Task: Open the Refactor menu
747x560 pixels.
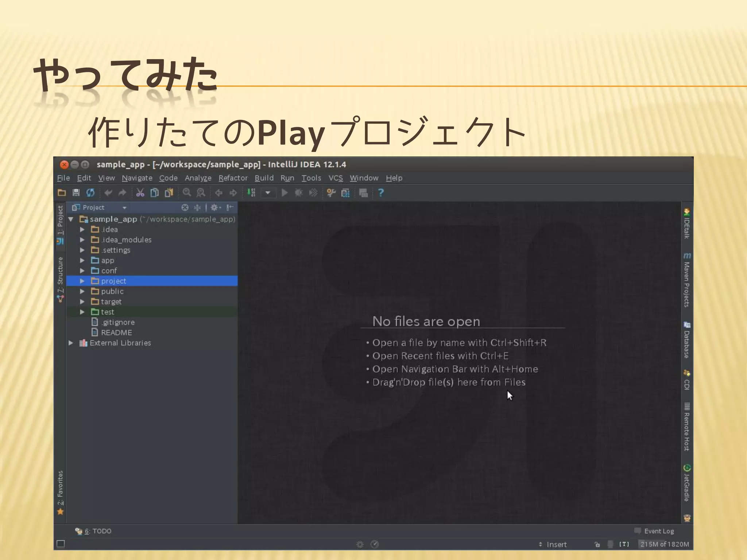Action: tap(233, 178)
